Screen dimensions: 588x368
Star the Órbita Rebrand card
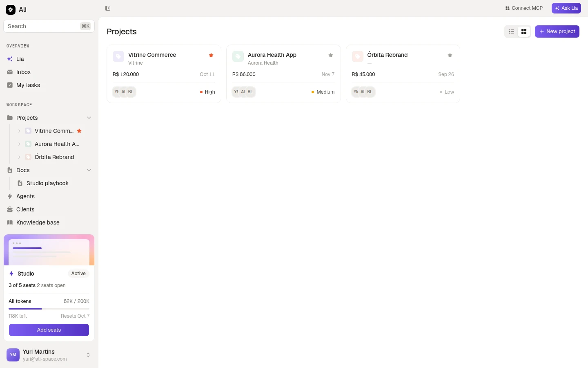point(450,55)
